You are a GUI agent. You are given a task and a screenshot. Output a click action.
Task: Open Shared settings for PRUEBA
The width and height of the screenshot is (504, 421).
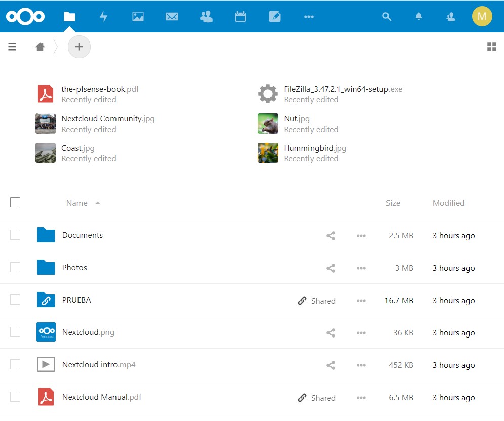[x=317, y=301]
